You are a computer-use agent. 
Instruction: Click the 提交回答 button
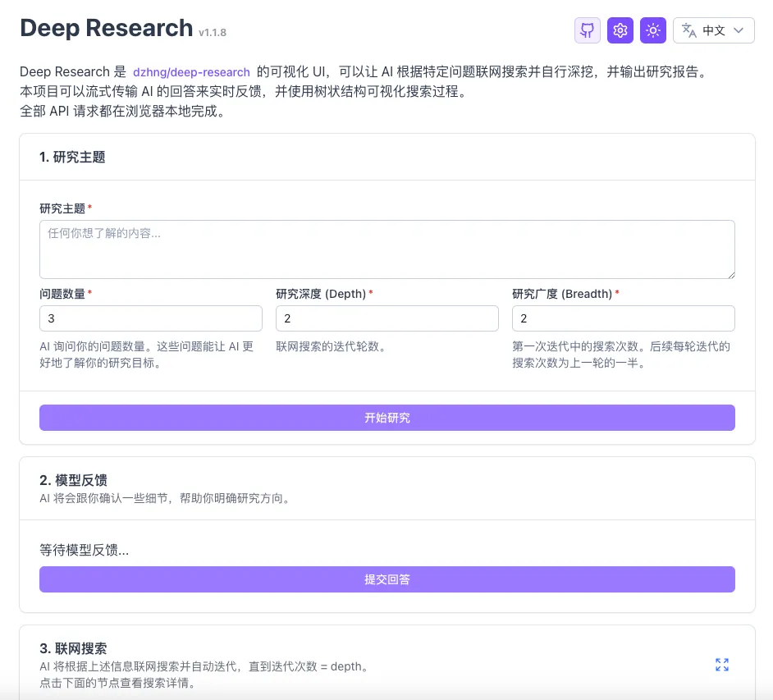387,579
